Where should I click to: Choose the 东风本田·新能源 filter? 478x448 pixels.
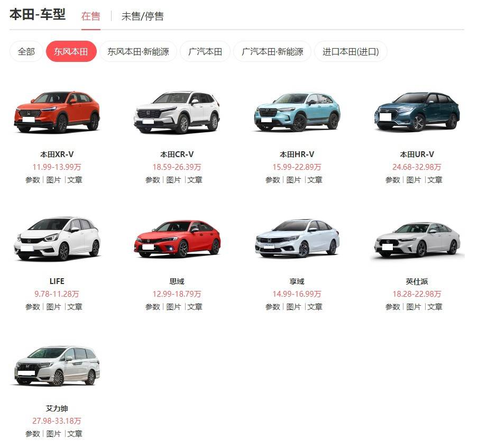138,51
